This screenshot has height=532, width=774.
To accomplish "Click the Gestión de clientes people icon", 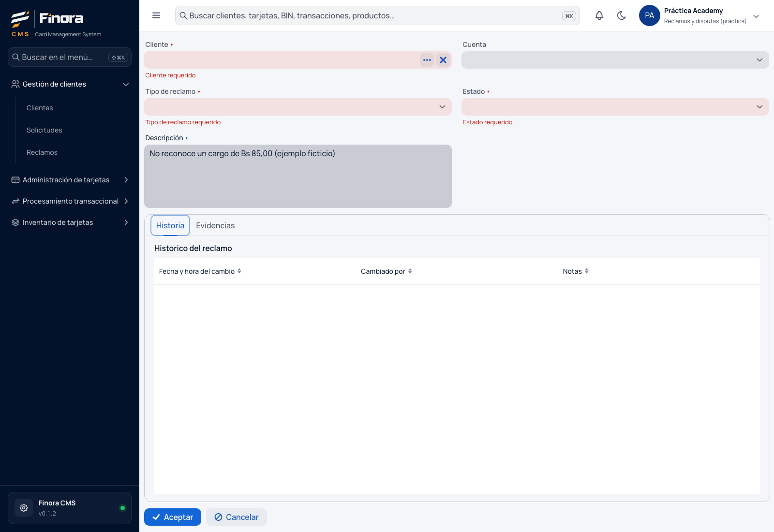I will point(15,84).
